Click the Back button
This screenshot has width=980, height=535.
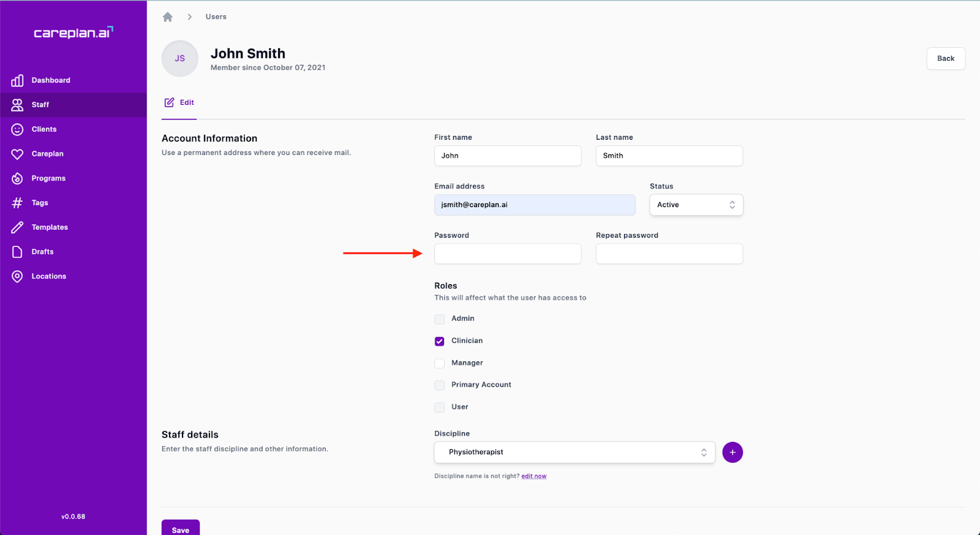pyautogui.click(x=945, y=59)
